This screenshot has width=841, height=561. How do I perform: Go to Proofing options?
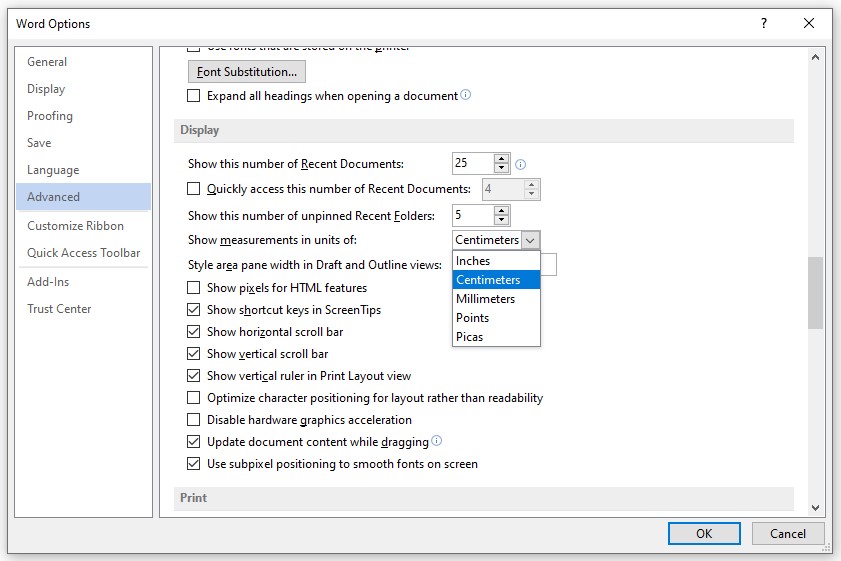click(83, 116)
